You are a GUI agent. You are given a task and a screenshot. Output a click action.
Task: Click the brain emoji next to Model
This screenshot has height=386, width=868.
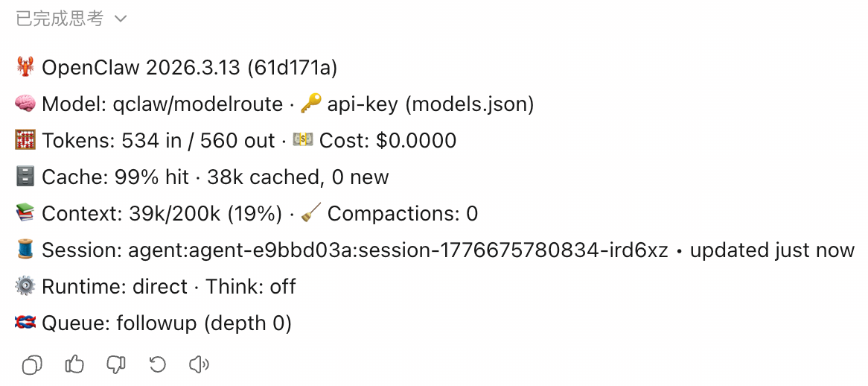25,104
